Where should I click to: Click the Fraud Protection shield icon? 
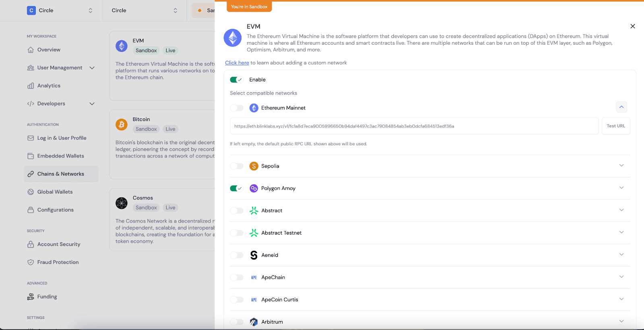point(31,262)
